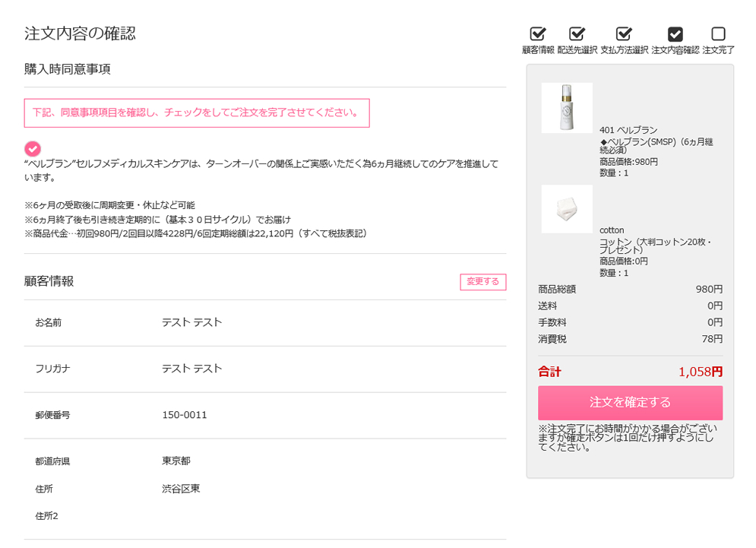
Task: Click the 東京都 prefecture value
Action: coord(176,461)
